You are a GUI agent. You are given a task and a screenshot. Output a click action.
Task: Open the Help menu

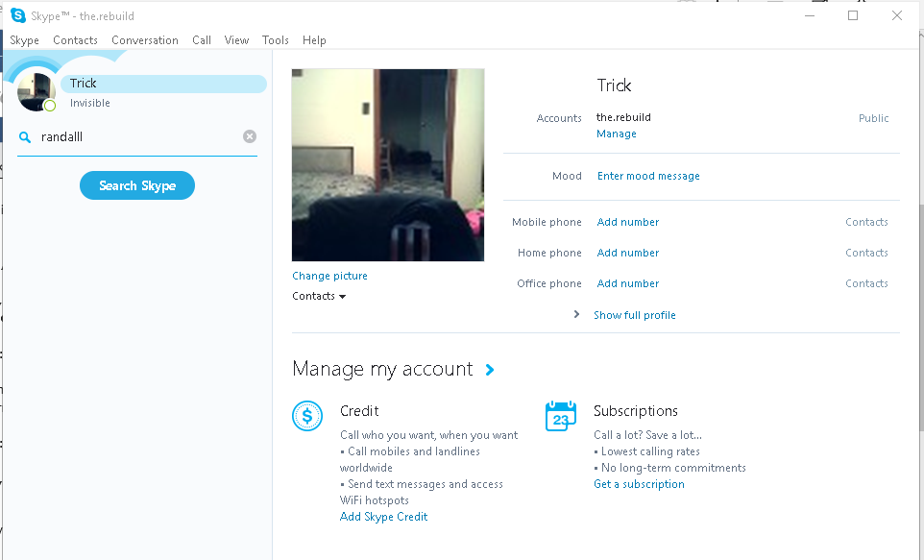[314, 40]
